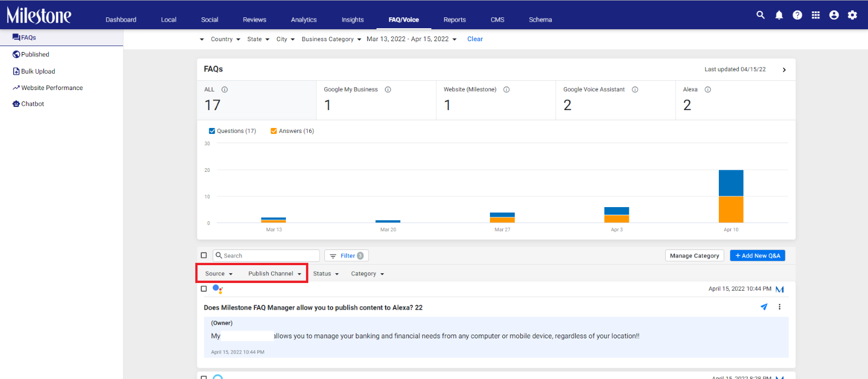The height and width of the screenshot is (379, 868).
Task: Open the Category dropdown
Action: click(x=367, y=274)
